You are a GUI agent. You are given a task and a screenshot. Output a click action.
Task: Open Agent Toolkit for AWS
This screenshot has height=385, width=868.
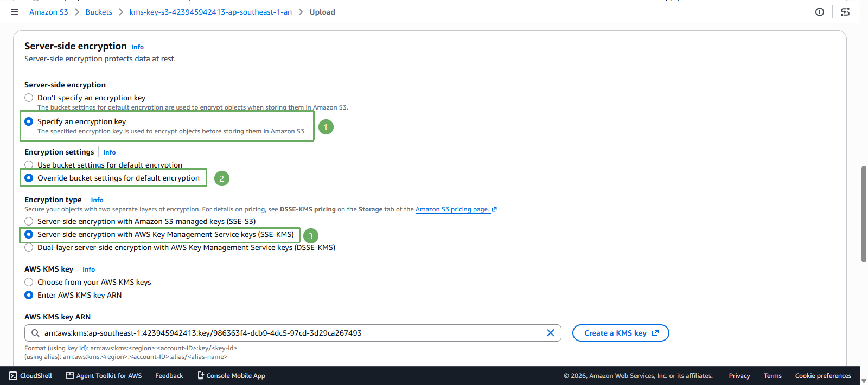[104, 376]
